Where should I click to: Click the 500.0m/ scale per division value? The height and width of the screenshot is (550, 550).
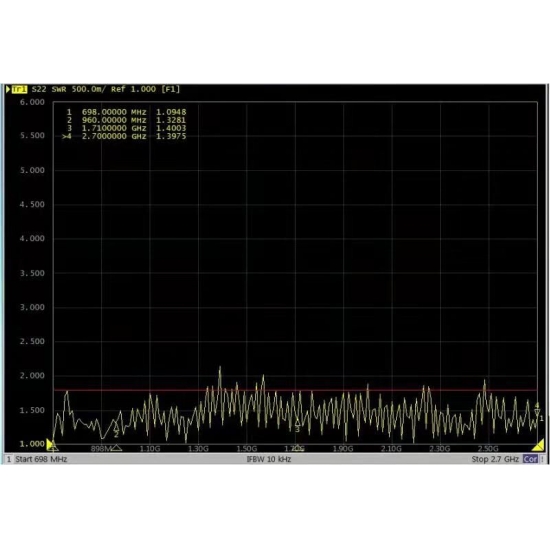tap(88, 89)
